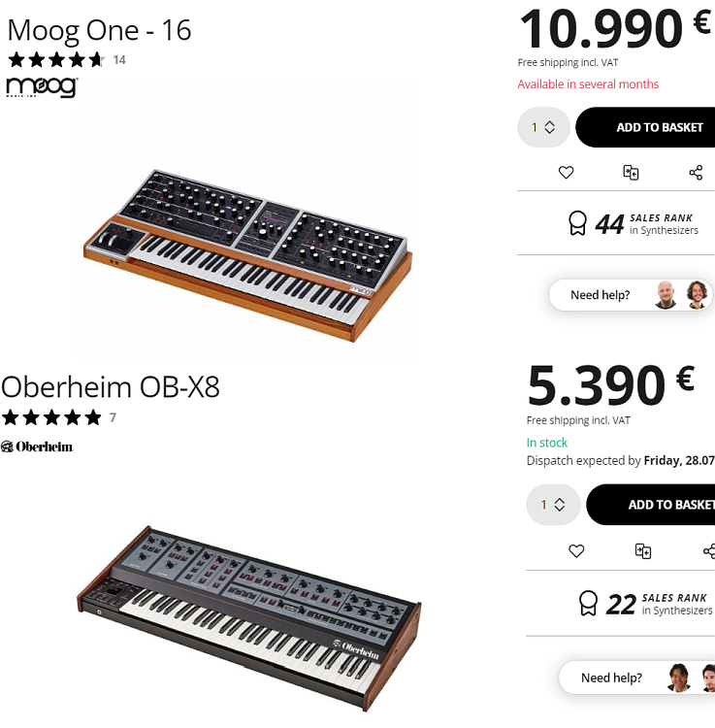The image size is (715, 728).
Task: Click compare icon for Moog One
Action: pos(631,173)
